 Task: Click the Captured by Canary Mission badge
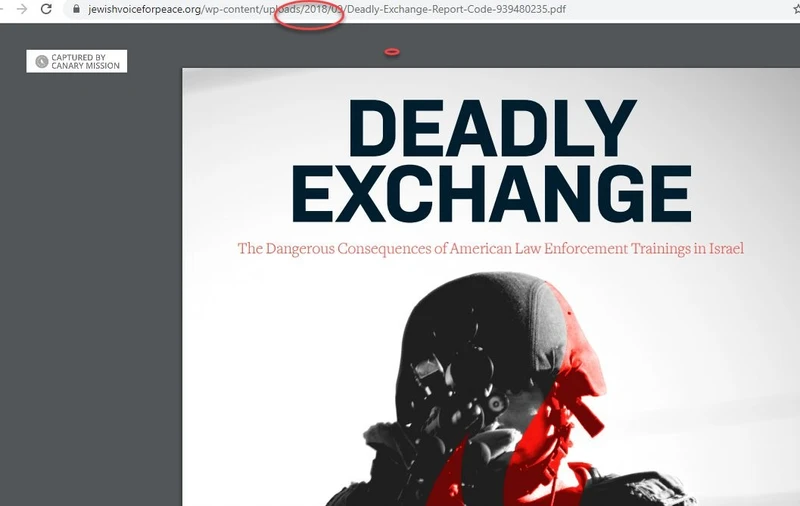pyautogui.click(x=77, y=61)
